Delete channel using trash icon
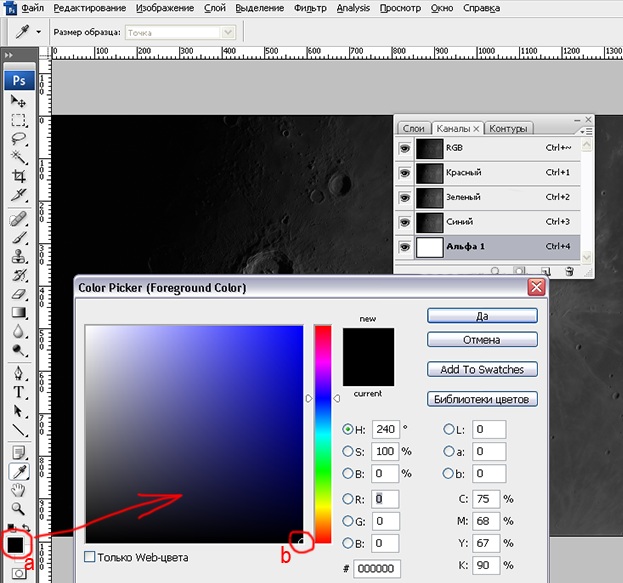Viewport: 623px width, 583px height. click(569, 270)
